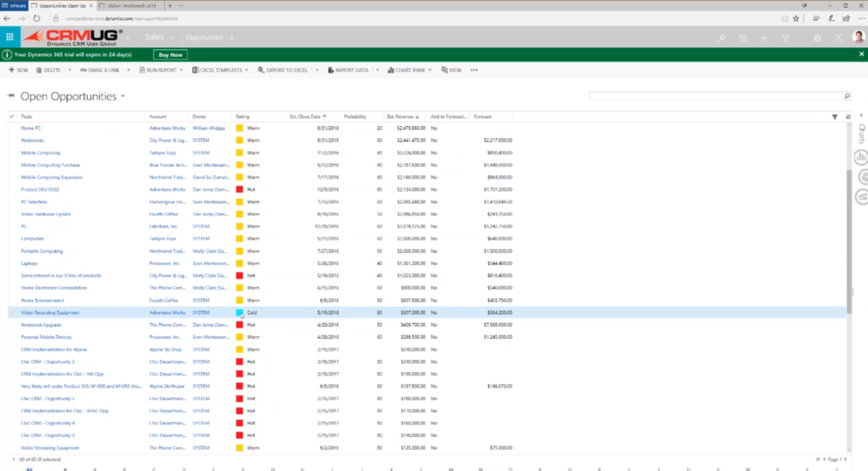Click browser share icon
This screenshot has width=868, height=471.
coord(846,18)
